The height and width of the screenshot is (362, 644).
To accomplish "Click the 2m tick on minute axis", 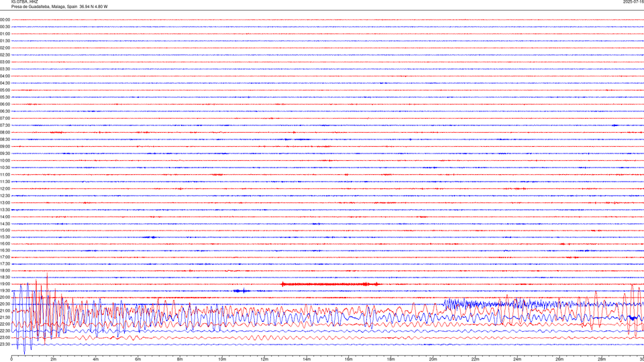I will 54,359.
